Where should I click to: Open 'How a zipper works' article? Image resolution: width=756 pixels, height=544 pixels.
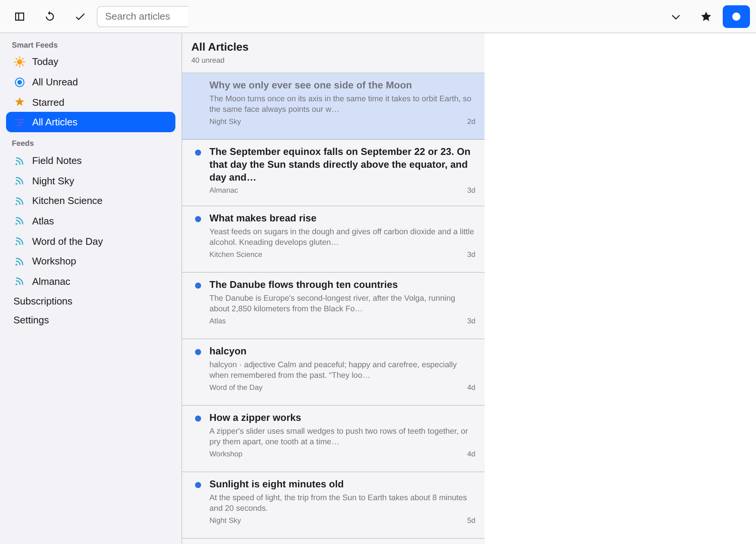tap(333, 439)
